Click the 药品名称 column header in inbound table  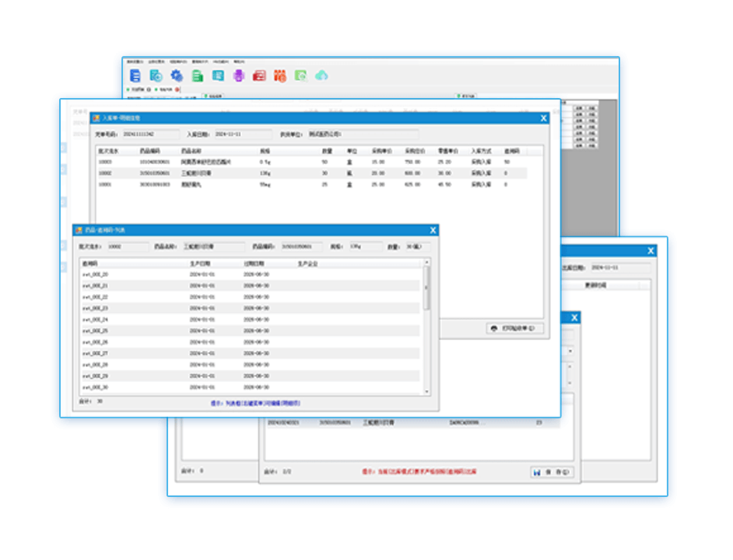[x=191, y=150]
